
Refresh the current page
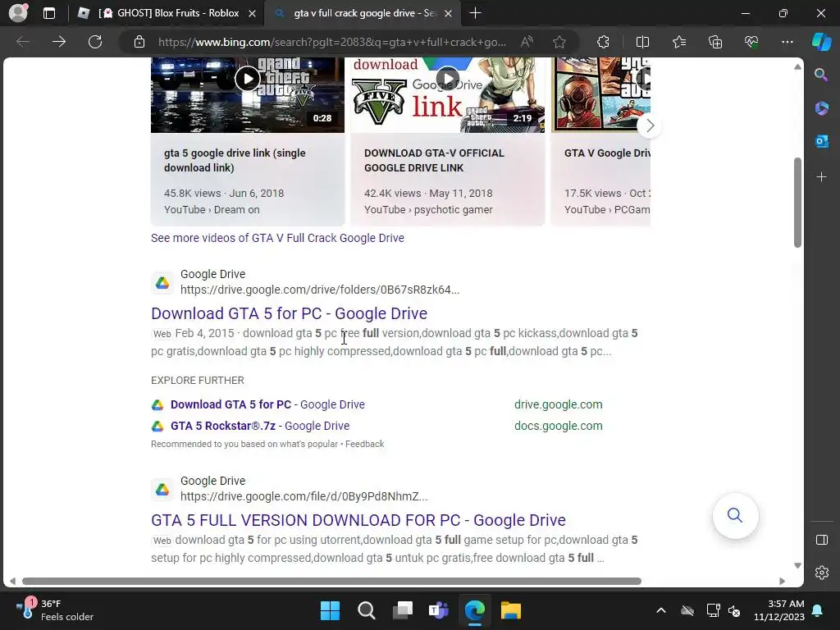coord(95,42)
